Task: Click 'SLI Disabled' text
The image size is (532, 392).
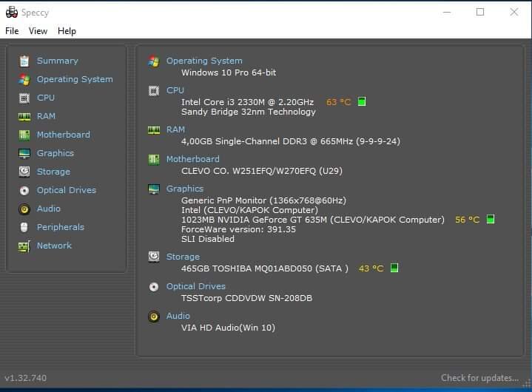Action: 208,239
